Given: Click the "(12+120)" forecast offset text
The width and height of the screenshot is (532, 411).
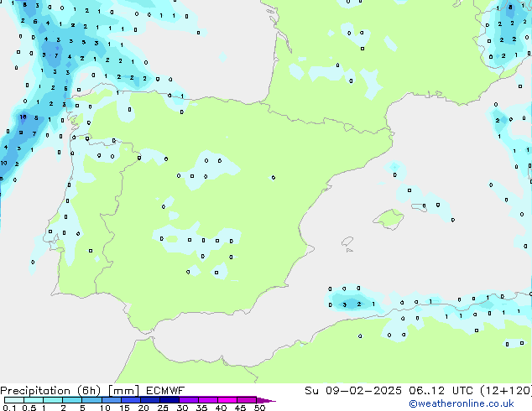Looking at the screenshot, I should [506, 391].
